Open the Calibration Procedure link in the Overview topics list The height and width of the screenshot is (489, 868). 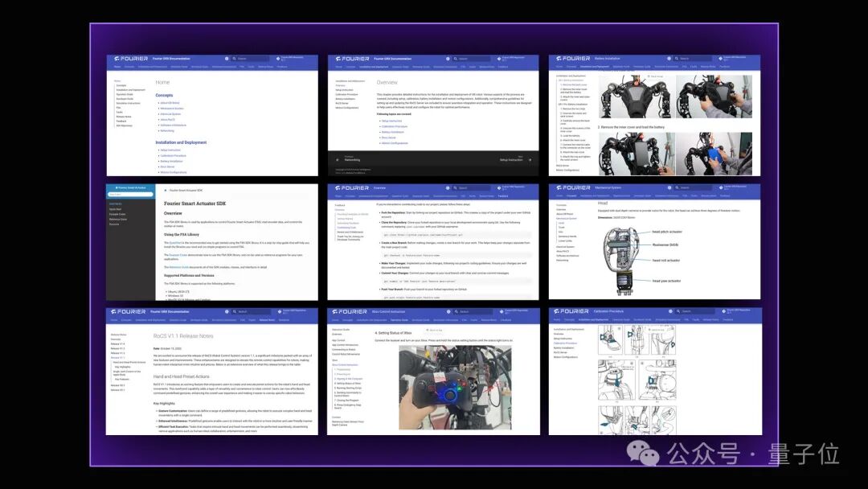(x=395, y=127)
